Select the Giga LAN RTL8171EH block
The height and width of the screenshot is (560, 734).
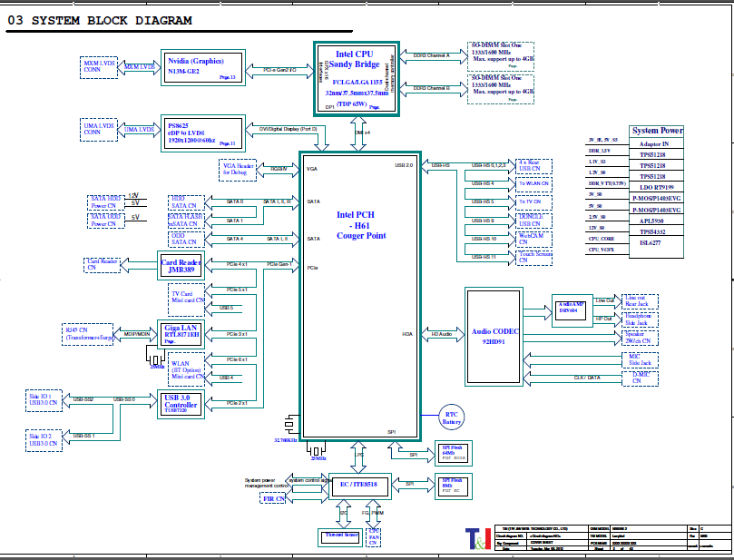click(181, 334)
